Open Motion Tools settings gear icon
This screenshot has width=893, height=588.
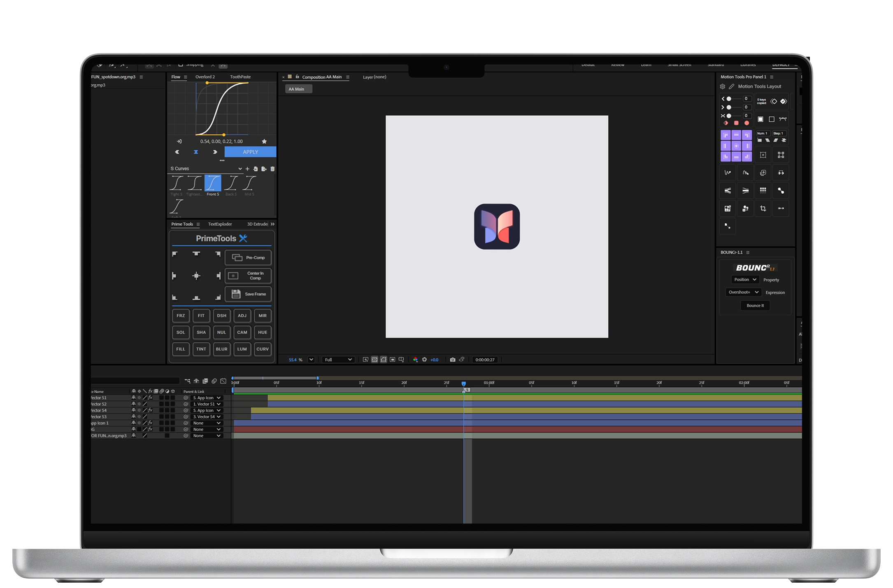(x=723, y=86)
